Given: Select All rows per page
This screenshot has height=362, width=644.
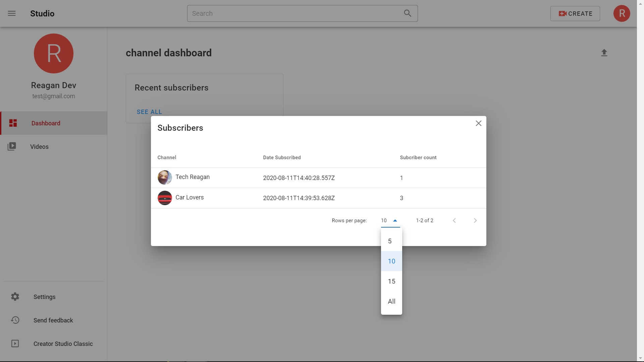Looking at the screenshot, I should pos(391,301).
